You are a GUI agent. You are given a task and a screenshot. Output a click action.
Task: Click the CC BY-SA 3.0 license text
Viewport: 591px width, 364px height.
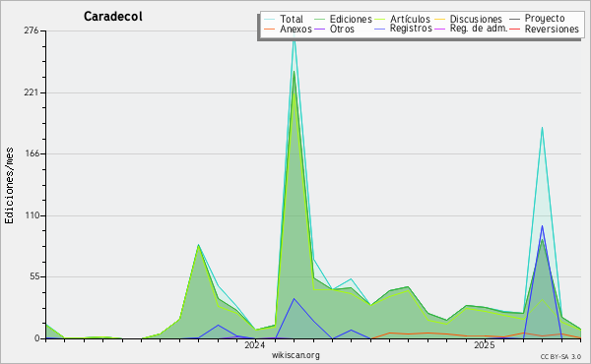pos(560,357)
